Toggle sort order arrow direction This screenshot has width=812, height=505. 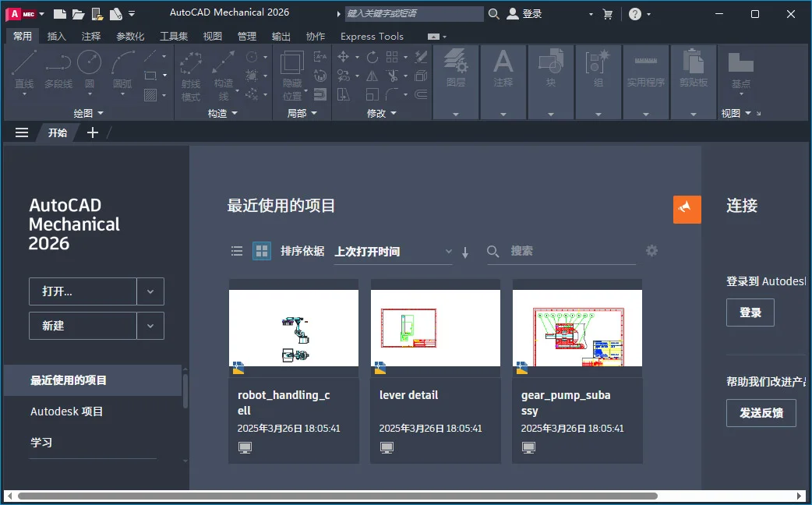(x=465, y=252)
